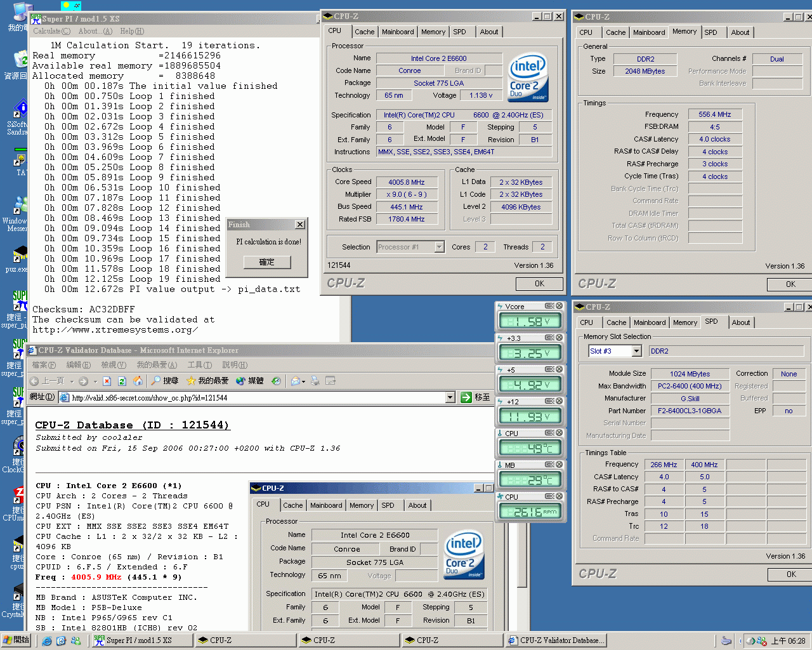Click the IE Stop toolbar icon

point(107,381)
